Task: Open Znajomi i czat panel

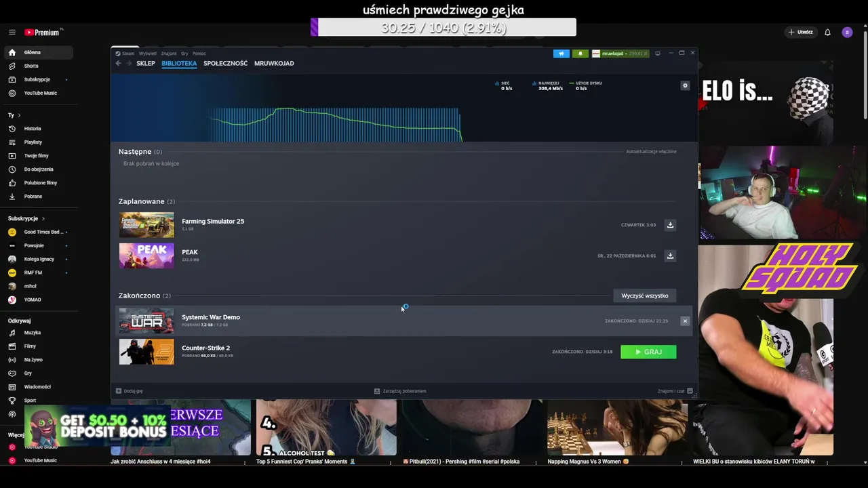Action: pyautogui.click(x=675, y=391)
